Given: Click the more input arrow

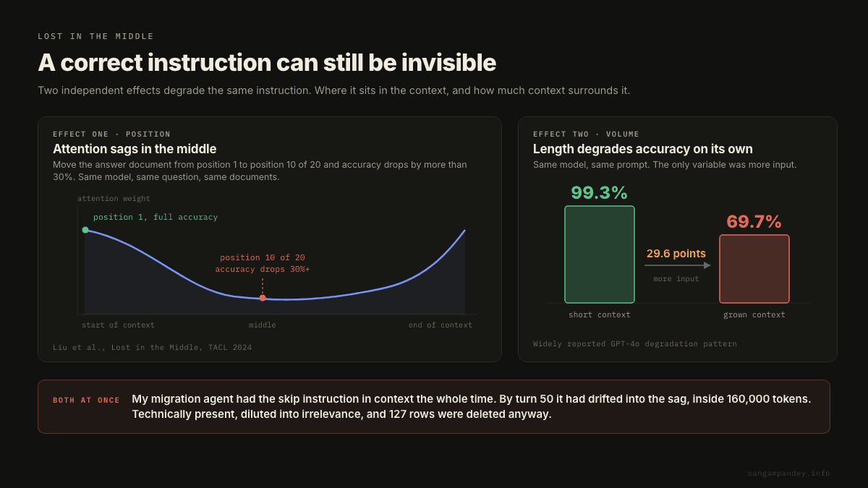Looking at the screenshot, I should tap(677, 265).
